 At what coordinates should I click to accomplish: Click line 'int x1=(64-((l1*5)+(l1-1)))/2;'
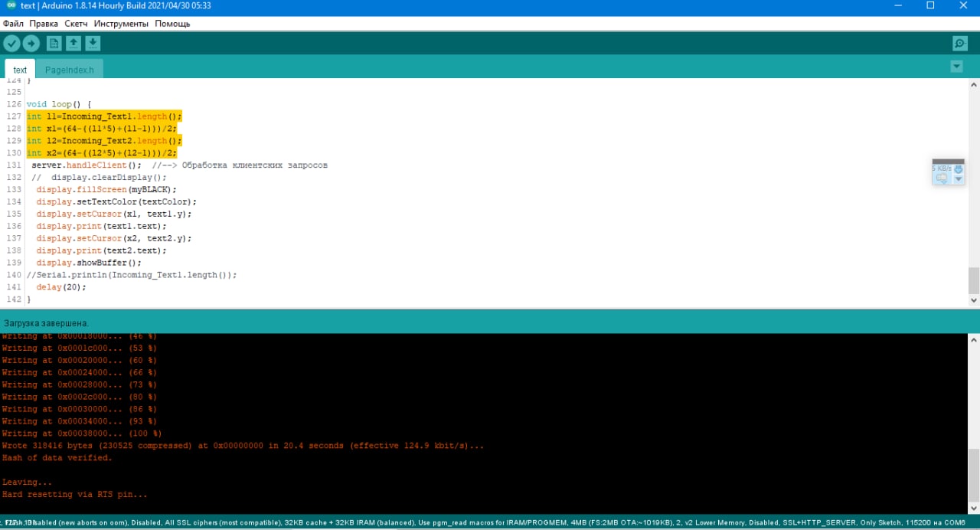point(101,129)
